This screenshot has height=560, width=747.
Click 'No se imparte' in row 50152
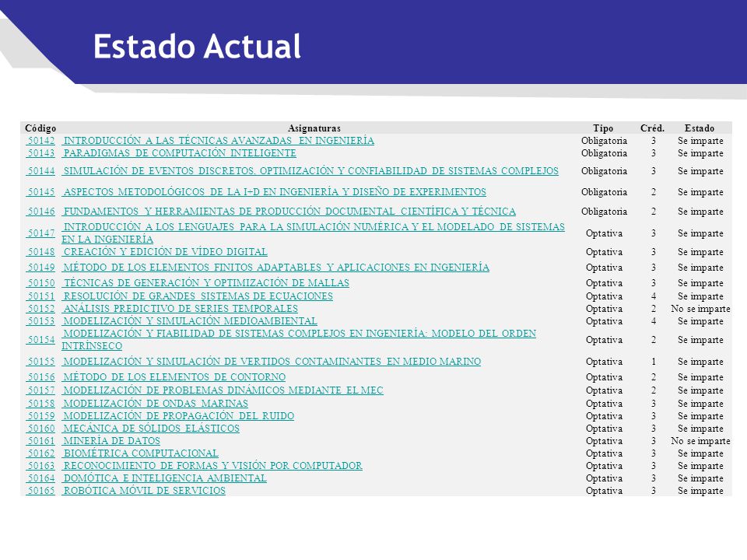[x=700, y=309]
